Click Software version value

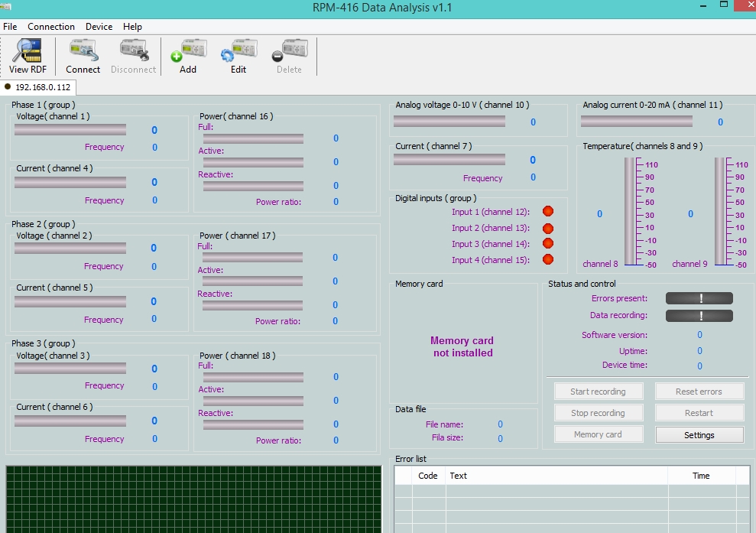pos(699,335)
